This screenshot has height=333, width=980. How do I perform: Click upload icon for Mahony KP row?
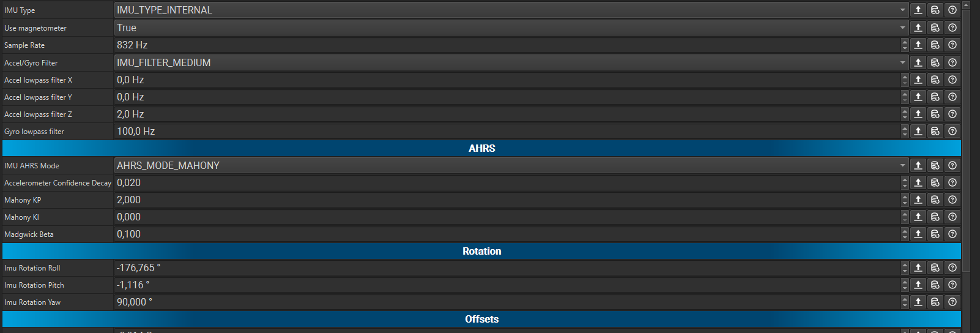(x=918, y=200)
